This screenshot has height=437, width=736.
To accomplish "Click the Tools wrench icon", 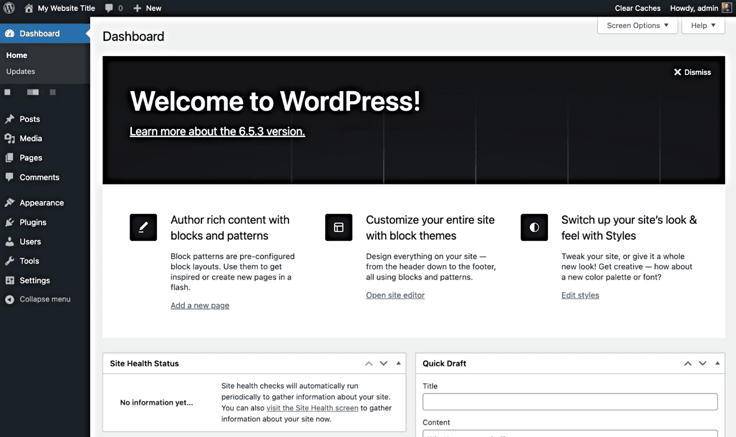I will point(9,261).
